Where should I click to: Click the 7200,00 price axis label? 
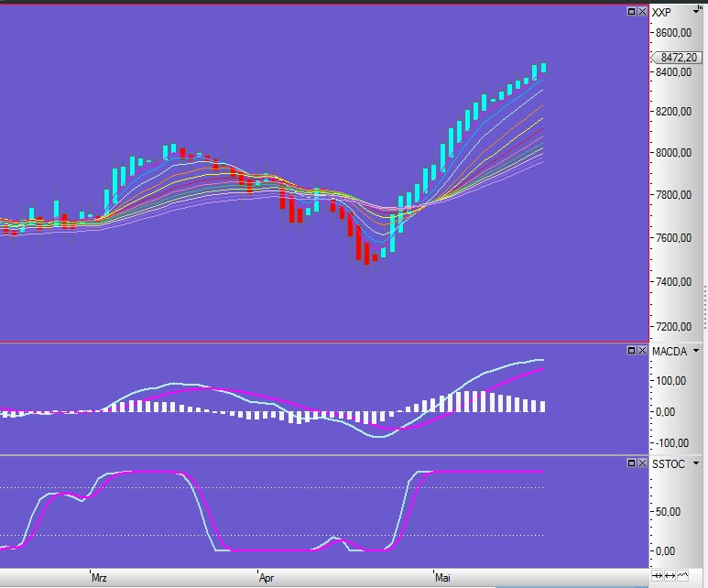(x=674, y=326)
